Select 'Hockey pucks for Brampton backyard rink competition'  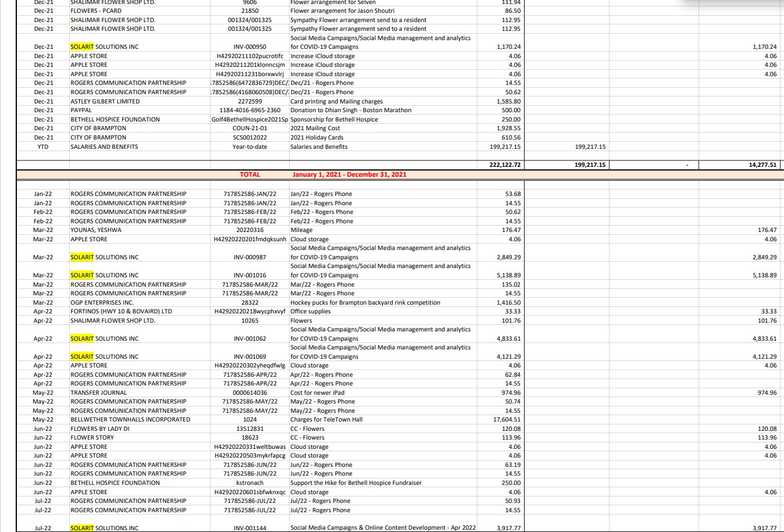[x=365, y=302]
